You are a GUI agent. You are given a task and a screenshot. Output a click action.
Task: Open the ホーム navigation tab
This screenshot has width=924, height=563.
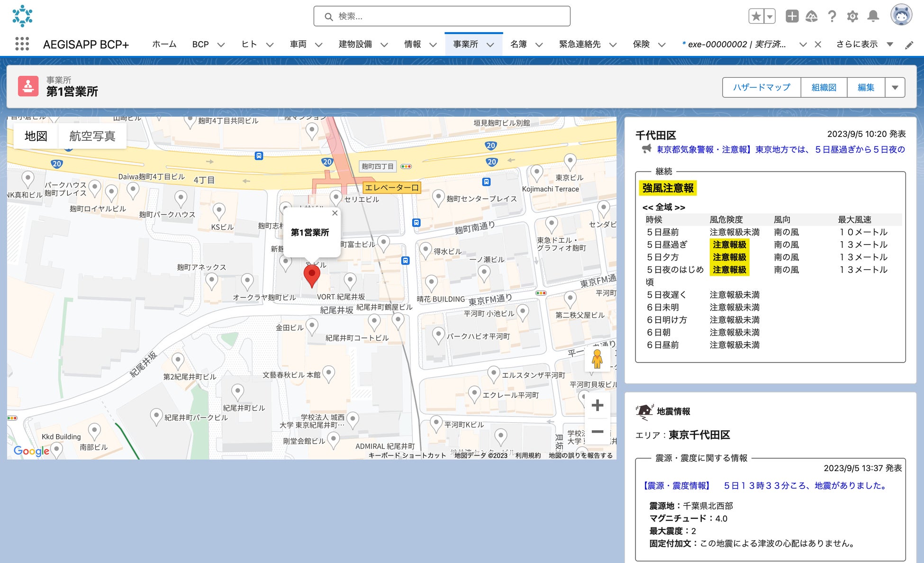coord(164,44)
